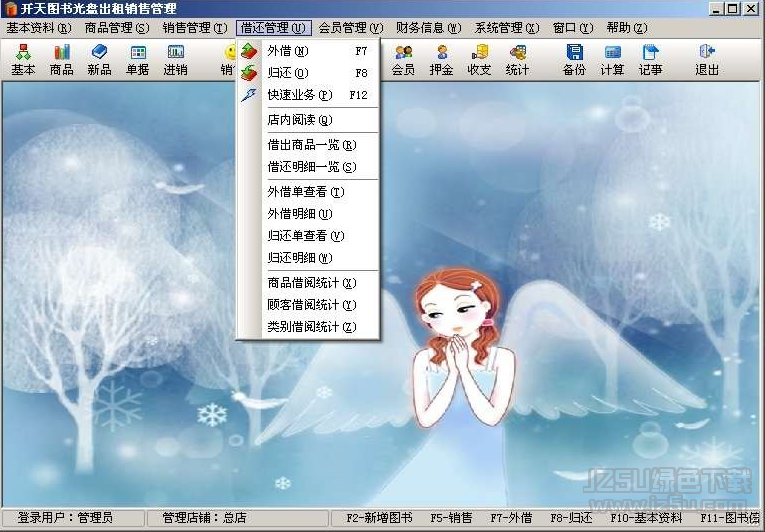The height and width of the screenshot is (532, 765).
Task: Close the open 借还管理(U) menu
Action: [x=273, y=28]
